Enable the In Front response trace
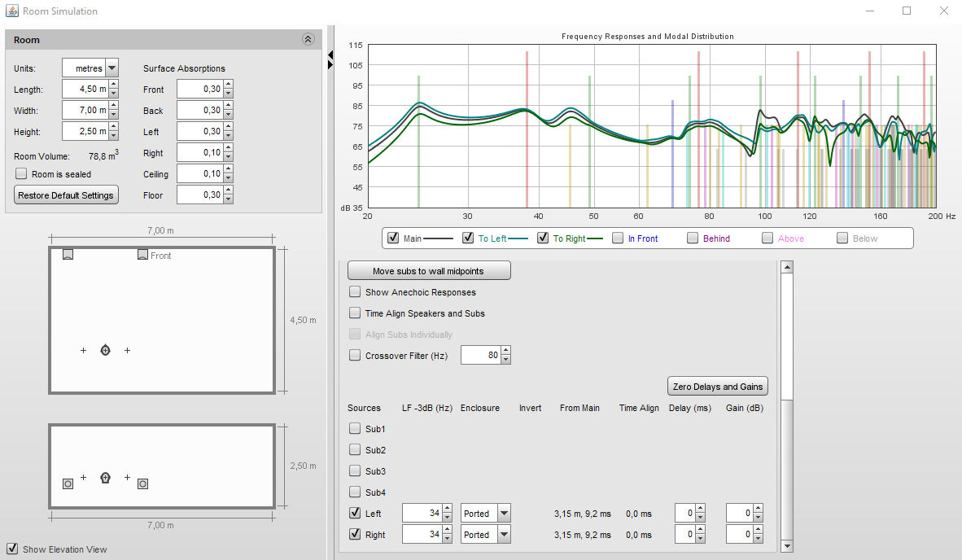 coord(618,238)
